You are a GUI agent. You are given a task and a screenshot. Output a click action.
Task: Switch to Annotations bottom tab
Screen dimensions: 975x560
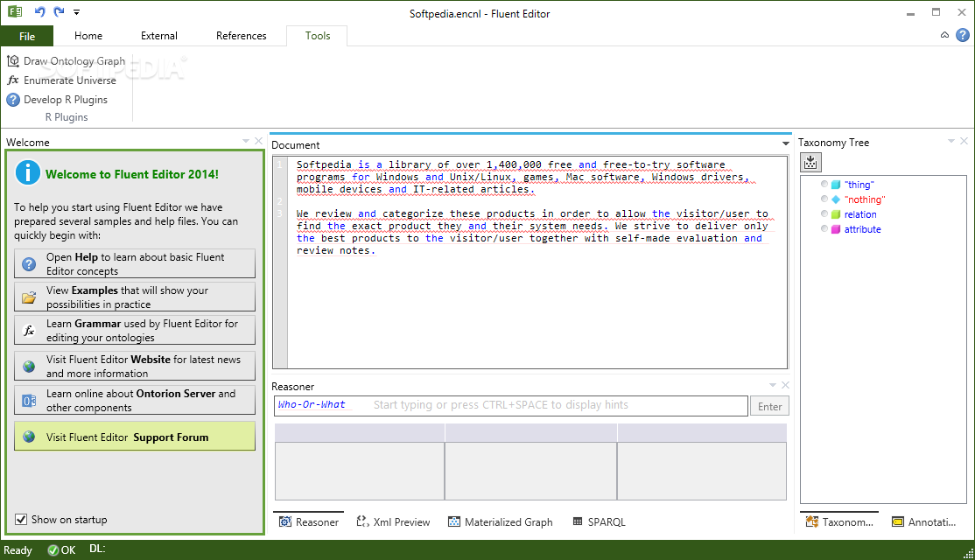[x=924, y=522]
